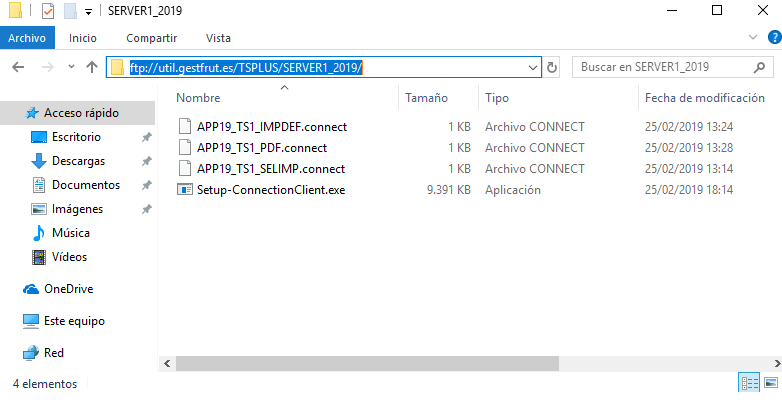The image size is (782, 412).
Task: Sort files by Nombre column header
Action: click(x=198, y=98)
